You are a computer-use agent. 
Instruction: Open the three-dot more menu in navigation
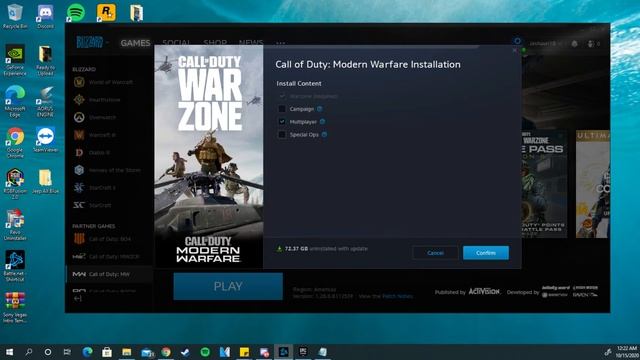point(280,43)
